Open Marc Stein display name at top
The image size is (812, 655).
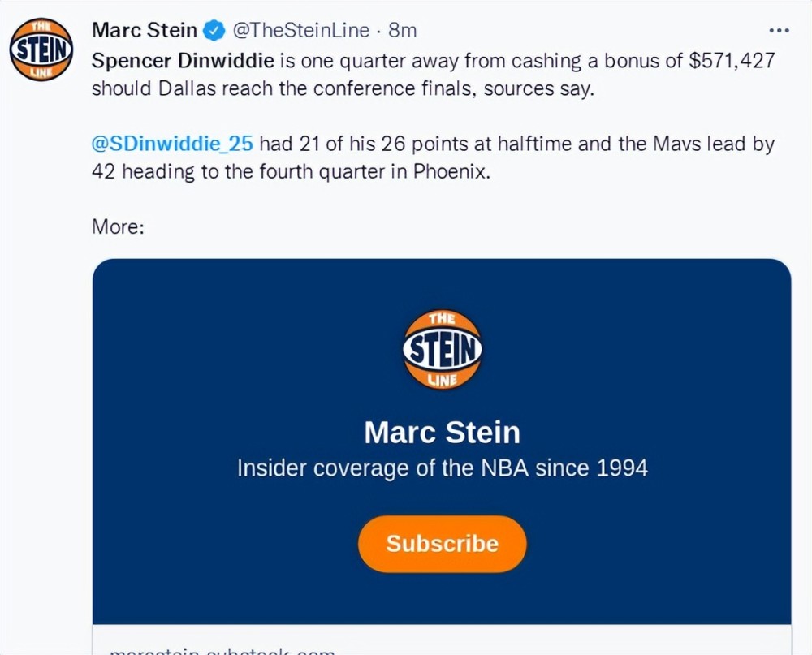coord(145,30)
